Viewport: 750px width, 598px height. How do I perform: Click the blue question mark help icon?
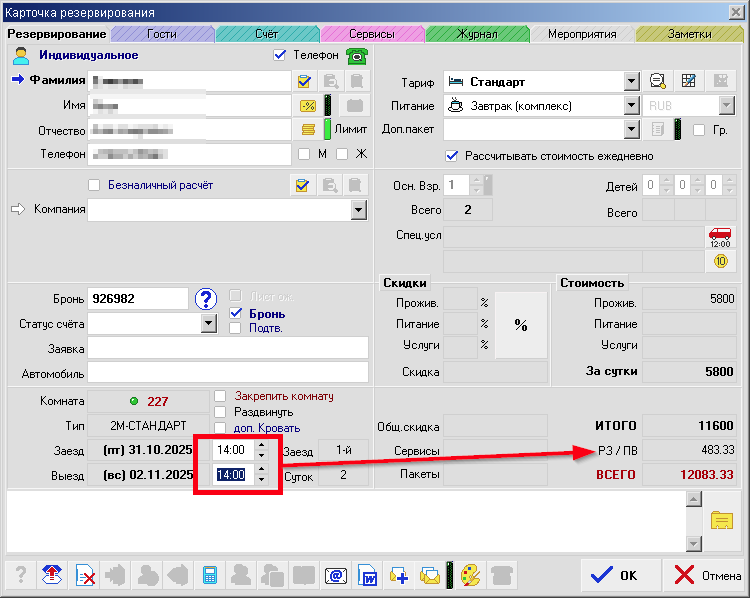pos(206,298)
